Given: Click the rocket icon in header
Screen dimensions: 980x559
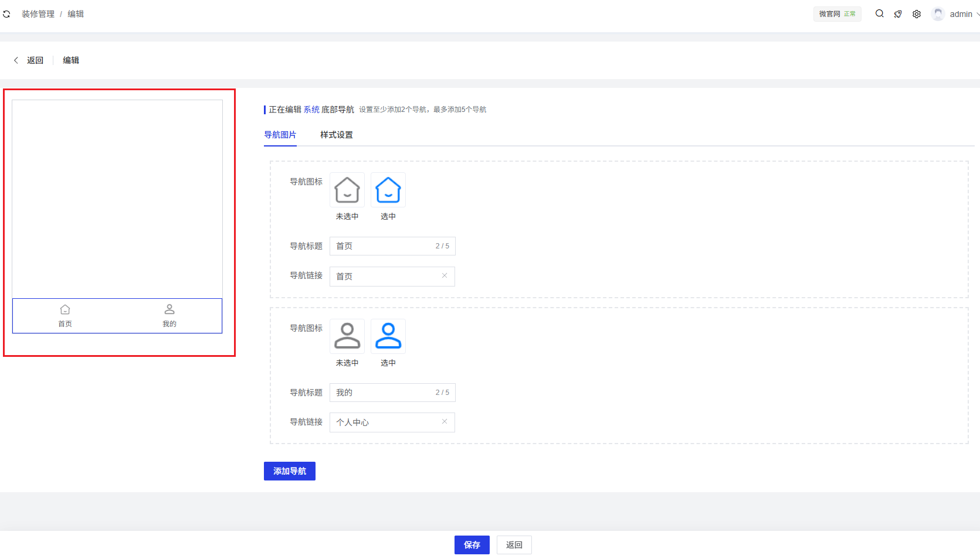Looking at the screenshot, I should pyautogui.click(x=898, y=14).
